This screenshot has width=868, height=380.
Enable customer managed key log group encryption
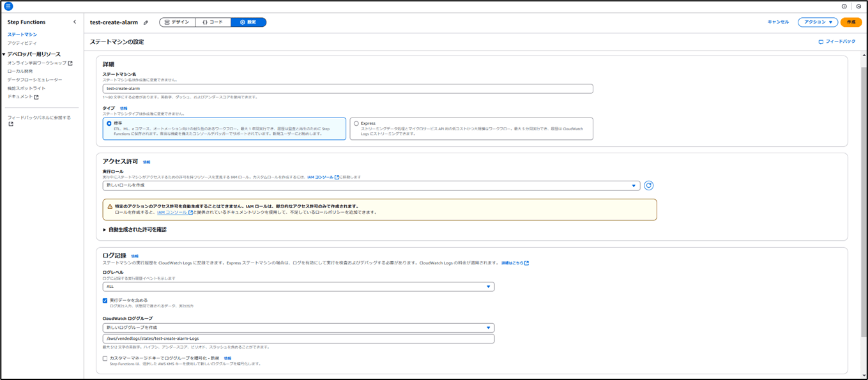(x=105, y=358)
